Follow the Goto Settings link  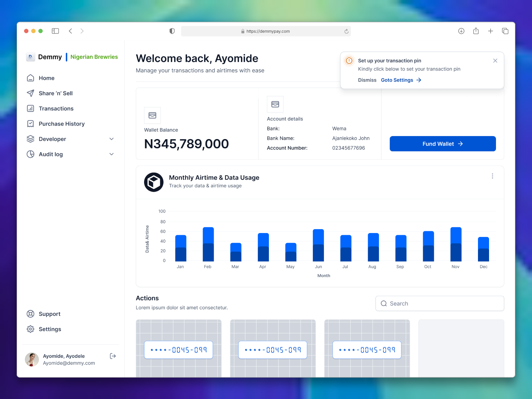tap(397, 80)
